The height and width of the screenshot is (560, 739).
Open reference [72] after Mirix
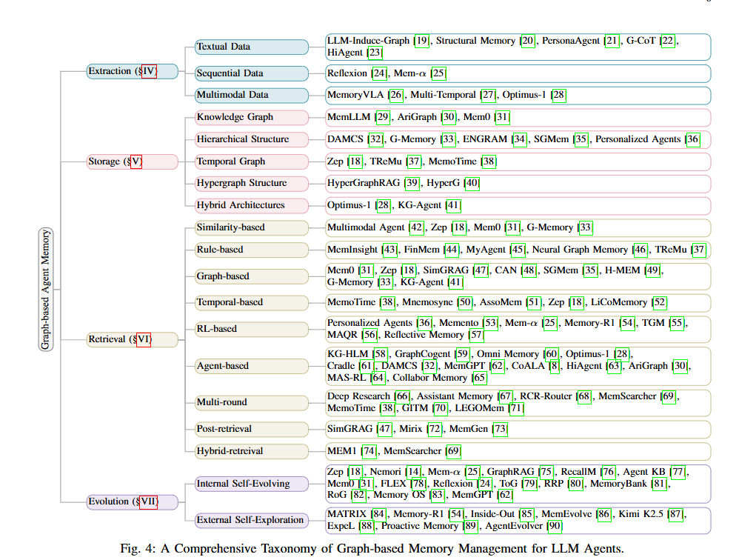click(435, 430)
